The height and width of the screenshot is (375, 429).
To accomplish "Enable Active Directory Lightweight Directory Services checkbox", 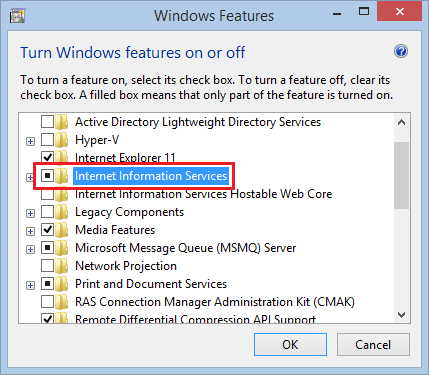I will (x=47, y=122).
